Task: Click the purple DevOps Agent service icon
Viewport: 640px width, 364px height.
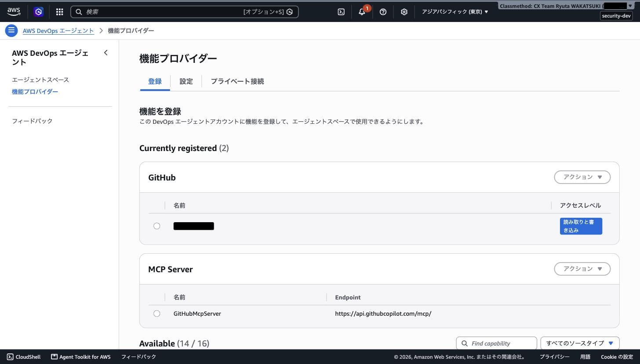Action: click(39, 12)
